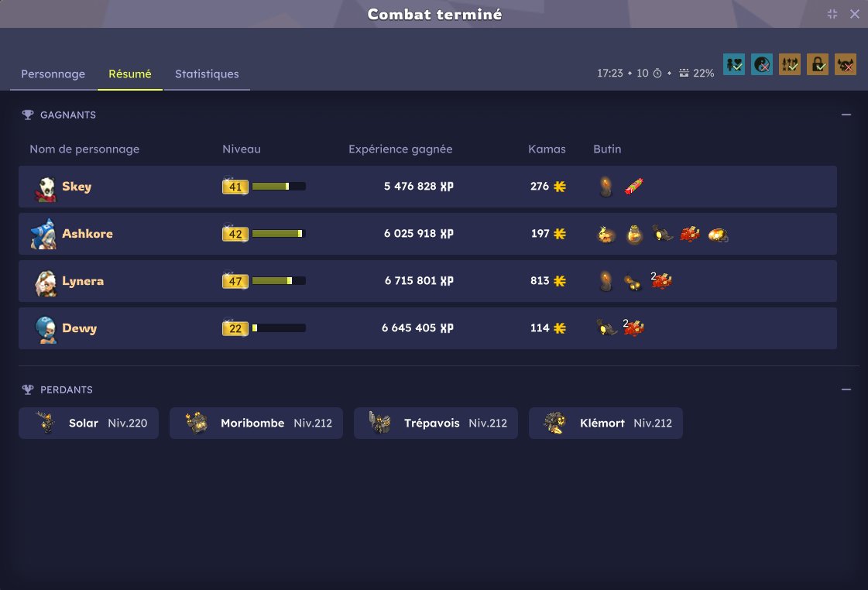Image resolution: width=868 pixels, height=590 pixels.
Task: Click Ashkore's black wing loot item
Action: [x=662, y=234]
